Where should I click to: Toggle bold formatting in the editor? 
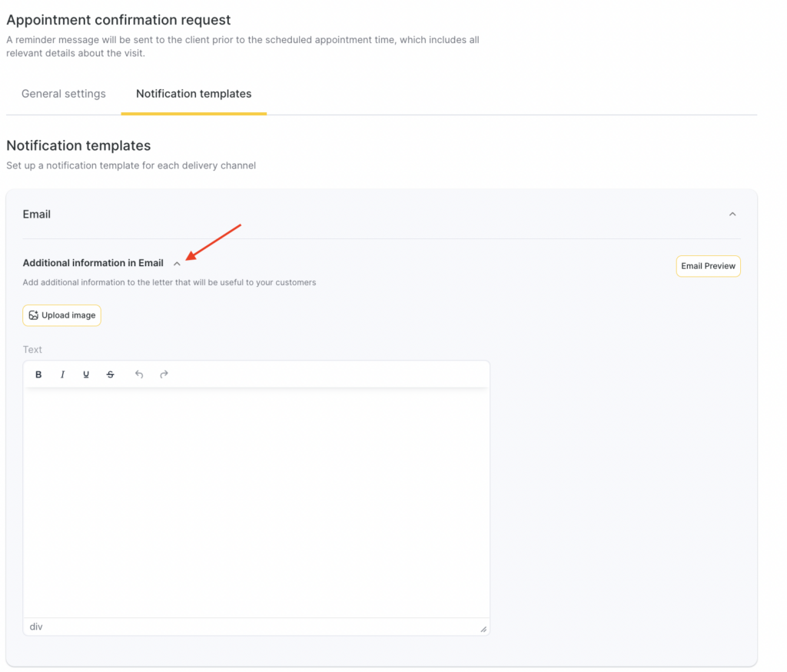click(x=39, y=374)
